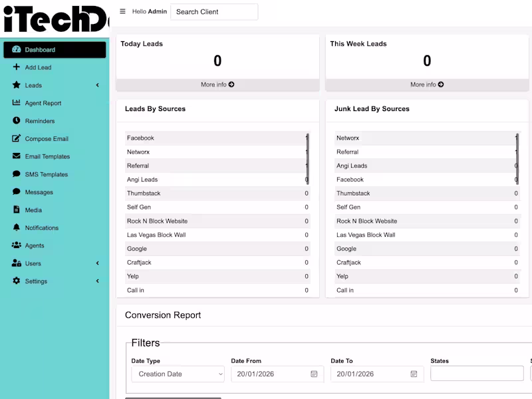The image size is (532, 399).
Task: Click the hamburger menu icon
Action: [x=122, y=11]
